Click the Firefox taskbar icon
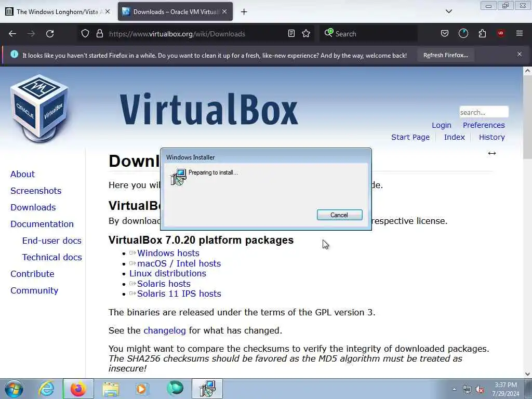532x399 pixels. [x=78, y=389]
